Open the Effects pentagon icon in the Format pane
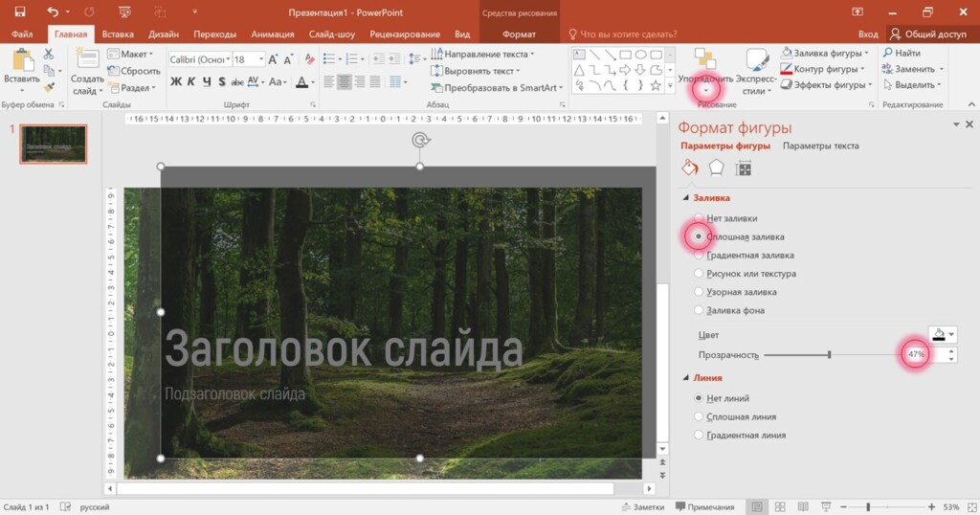The width and height of the screenshot is (980, 515). click(716, 168)
